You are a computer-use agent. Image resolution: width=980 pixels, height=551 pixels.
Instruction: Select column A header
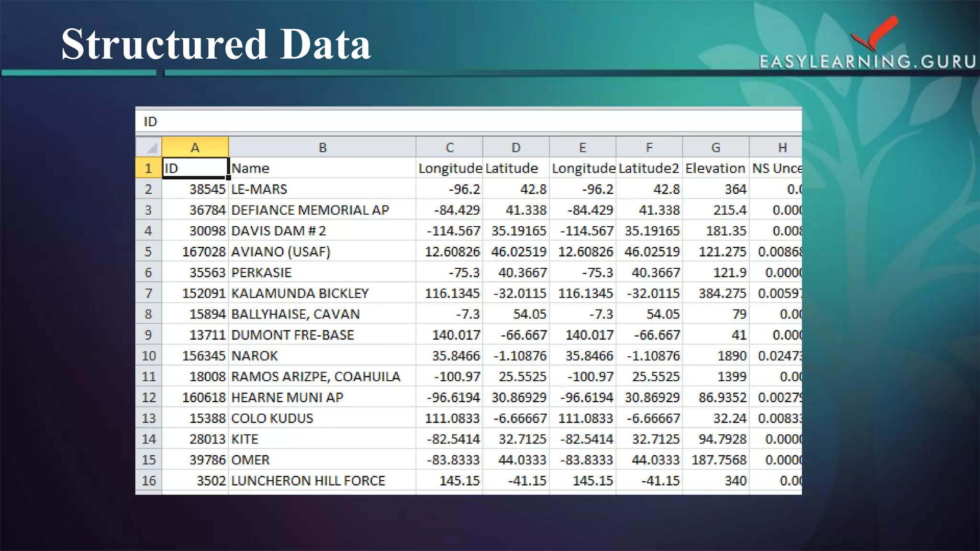click(x=195, y=147)
